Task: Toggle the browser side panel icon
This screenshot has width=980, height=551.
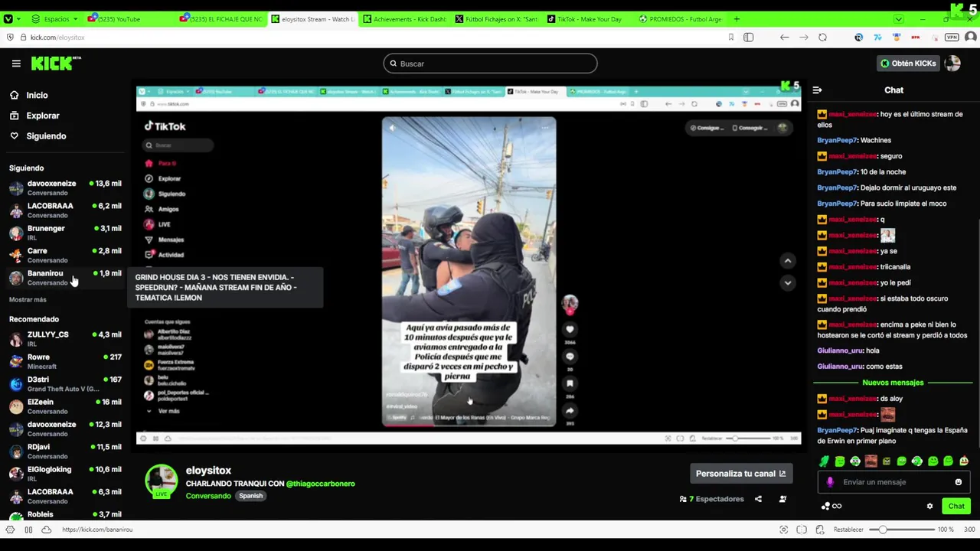Action: click(749, 37)
